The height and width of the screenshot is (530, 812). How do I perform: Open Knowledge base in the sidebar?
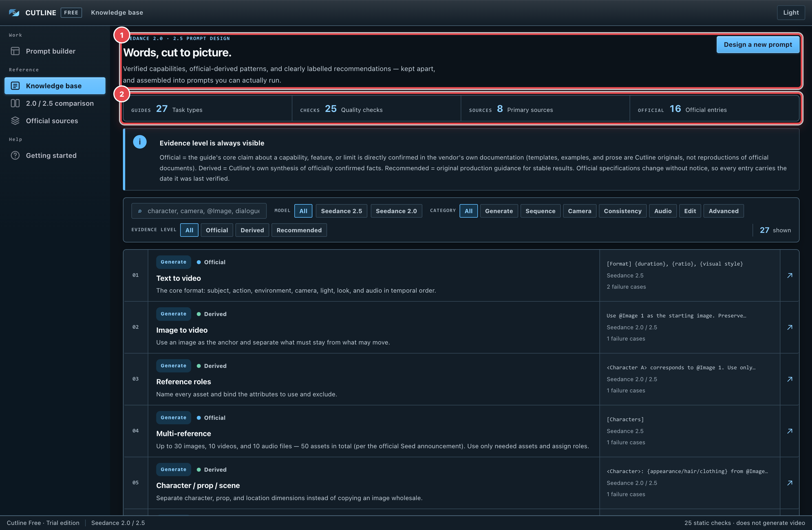pos(55,86)
